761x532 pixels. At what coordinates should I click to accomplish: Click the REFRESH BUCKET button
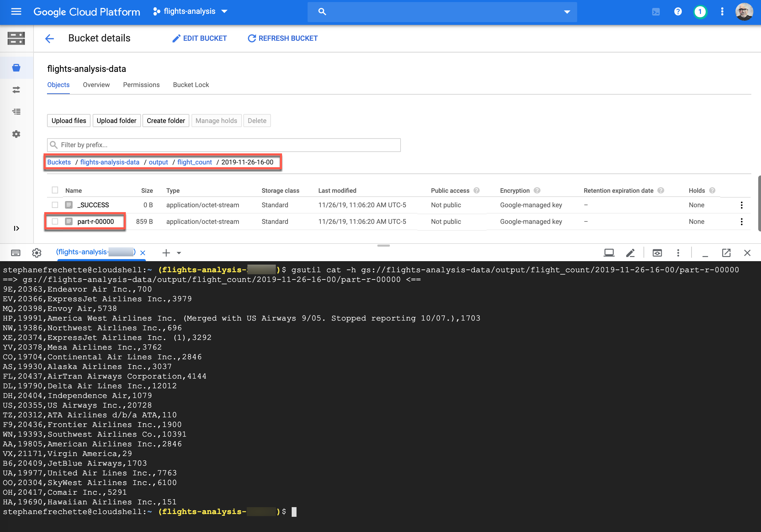(283, 38)
